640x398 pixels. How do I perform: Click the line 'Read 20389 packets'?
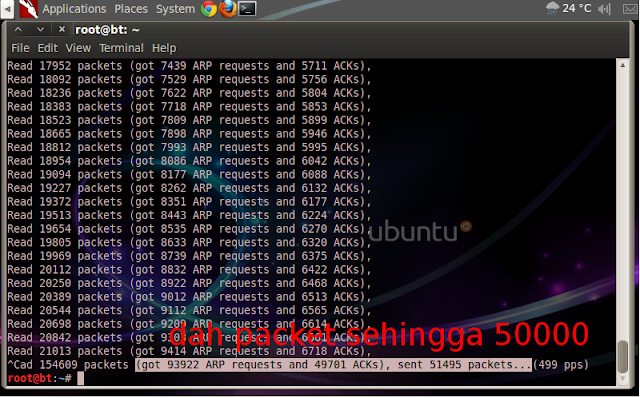tap(189, 297)
